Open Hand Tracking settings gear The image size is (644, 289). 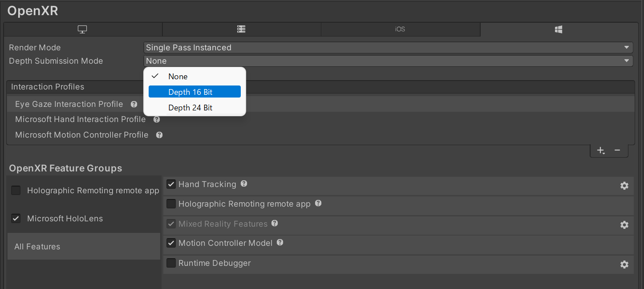tap(624, 186)
